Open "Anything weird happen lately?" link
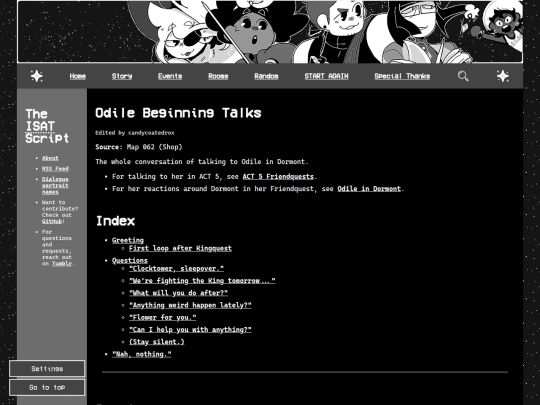 click(190, 305)
